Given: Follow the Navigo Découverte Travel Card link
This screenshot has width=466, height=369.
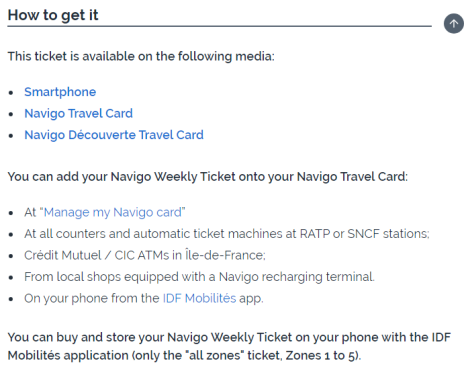Looking at the screenshot, I should (x=114, y=135).
